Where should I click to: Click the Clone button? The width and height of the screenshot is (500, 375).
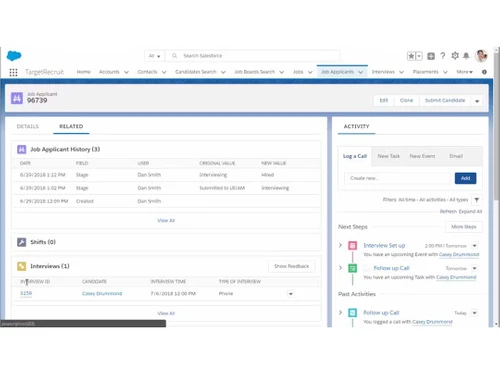[406, 100]
